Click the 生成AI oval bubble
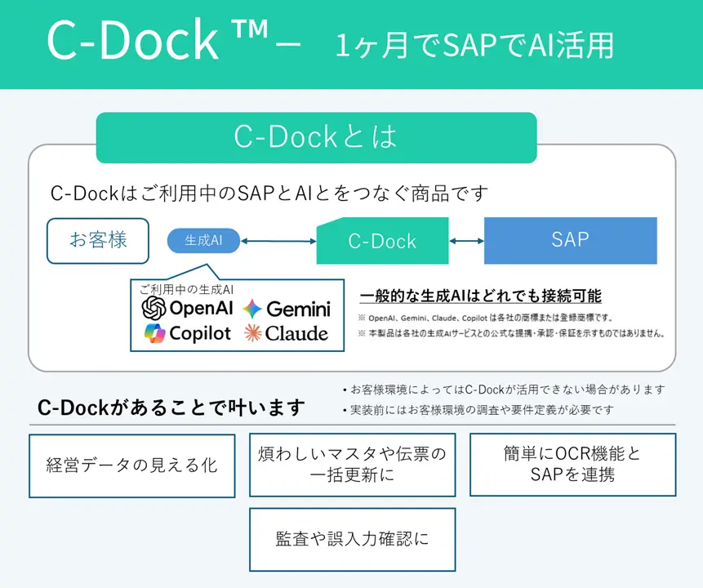Image resolution: width=703 pixels, height=588 pixels. tap(203, 241)
